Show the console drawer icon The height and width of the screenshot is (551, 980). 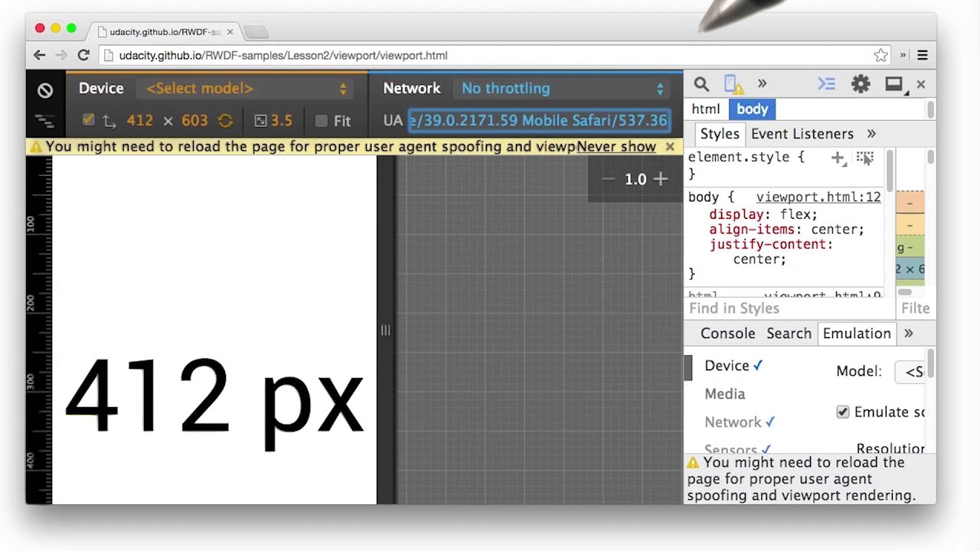click(x=826, y=84)
